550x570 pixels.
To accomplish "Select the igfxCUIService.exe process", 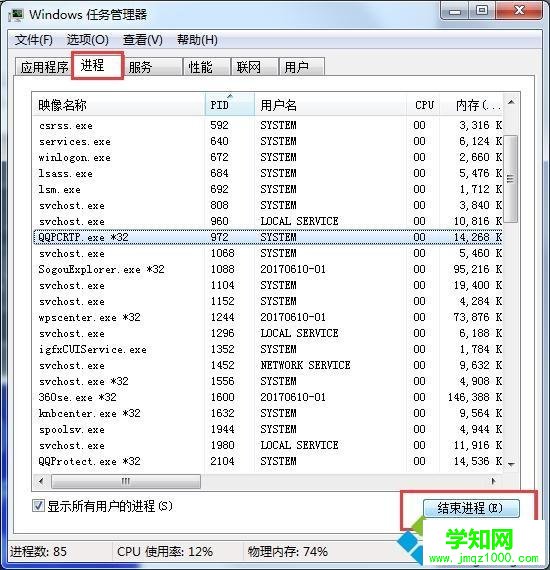I will coord(268,349).
